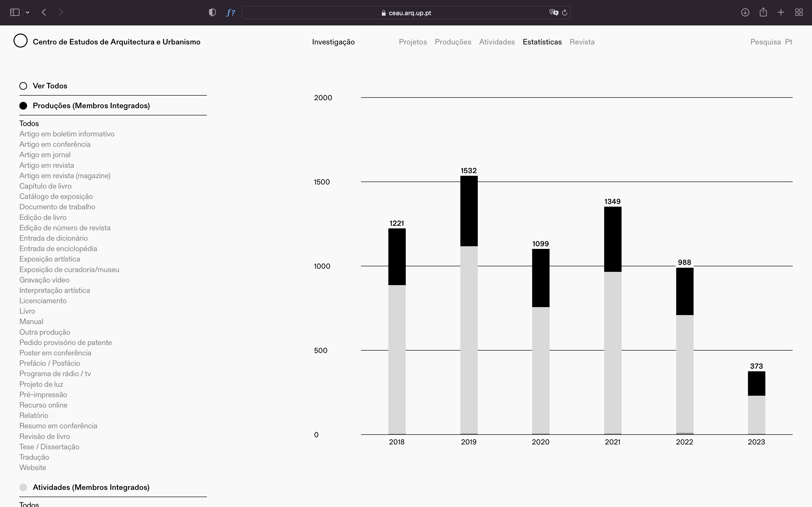The image size is (812, 507).
Task: Open a new tab with plus icon
Action: pyautogui.click(x=781, y=12)
